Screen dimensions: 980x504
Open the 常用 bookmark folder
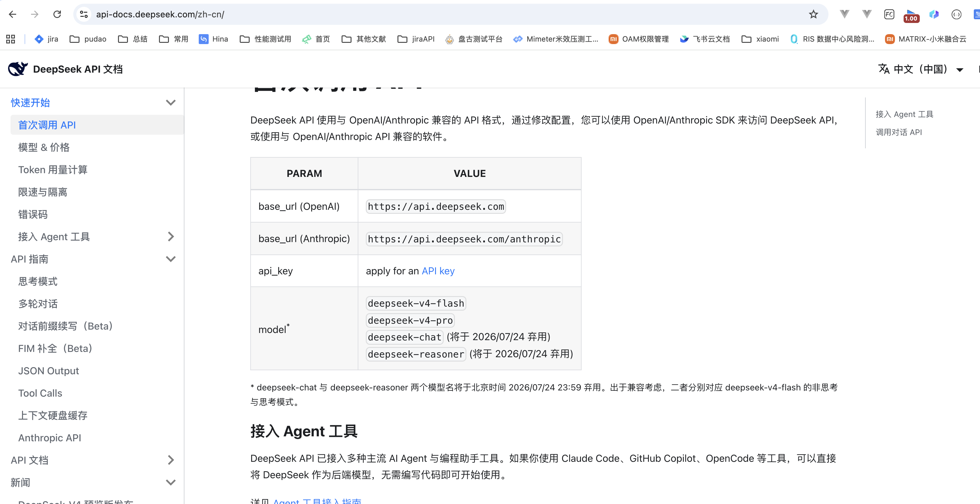pos(174,39)
